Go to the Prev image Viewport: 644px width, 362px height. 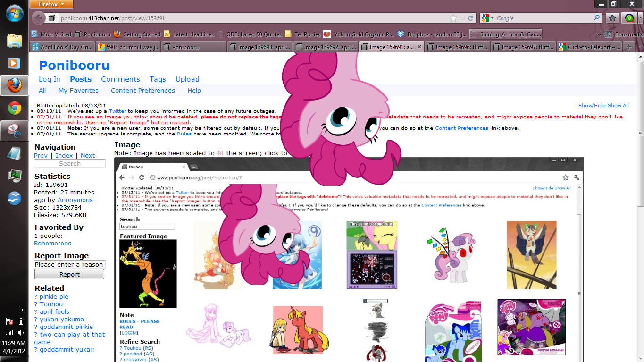point(41,155)
